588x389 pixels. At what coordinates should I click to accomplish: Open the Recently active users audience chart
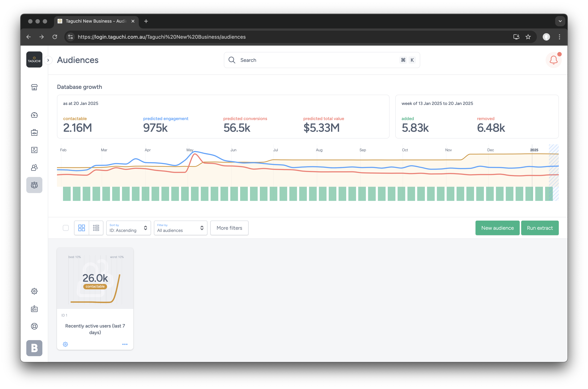[95, 278]
